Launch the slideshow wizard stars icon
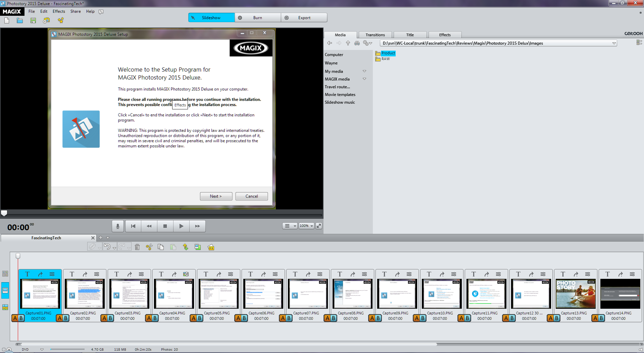 (60, 20)
